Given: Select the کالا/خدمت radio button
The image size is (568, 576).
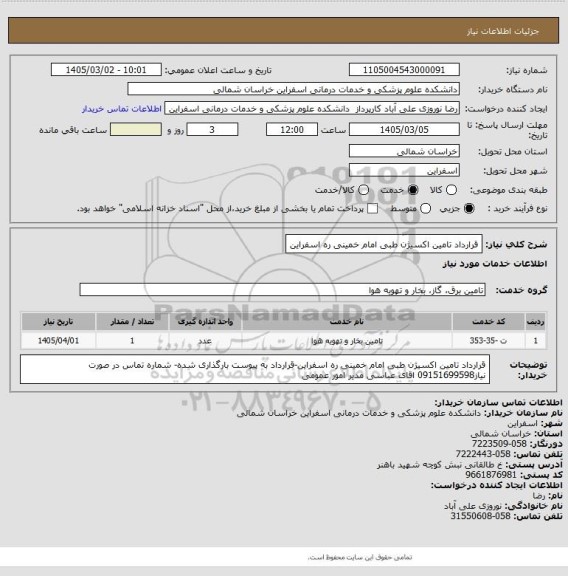Looking at the screenshot, I should point(363,190).
